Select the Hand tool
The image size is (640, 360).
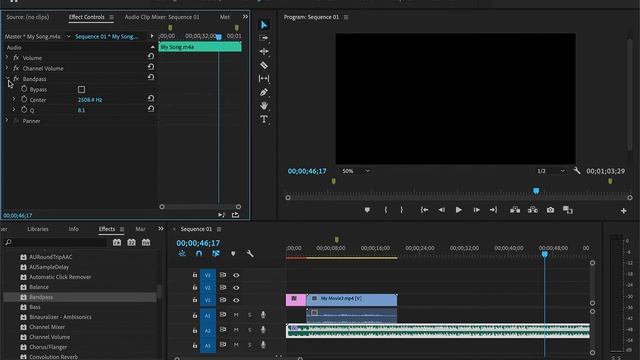click(x=264, y=106)
